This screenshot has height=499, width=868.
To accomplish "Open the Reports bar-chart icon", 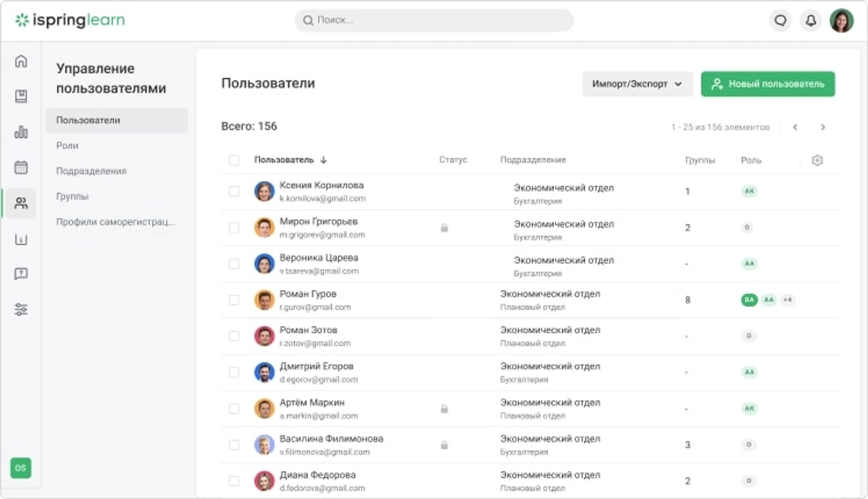I will click(x=20, y=131).
